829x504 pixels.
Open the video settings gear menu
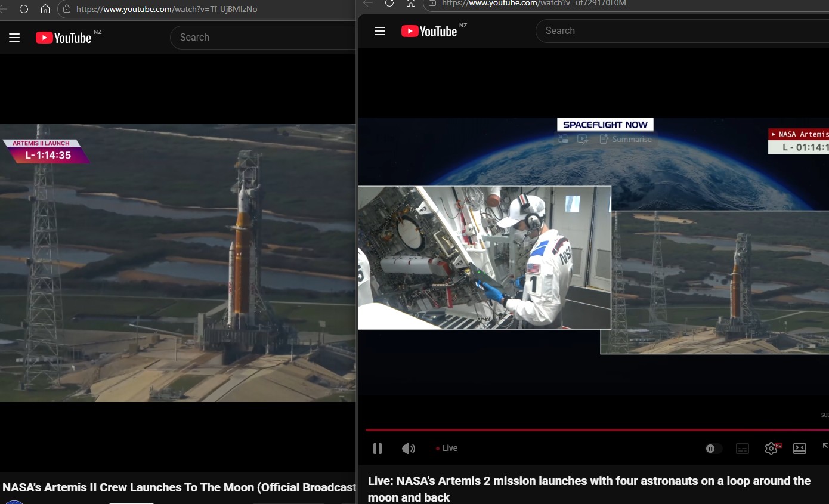[x=771, y=449]
